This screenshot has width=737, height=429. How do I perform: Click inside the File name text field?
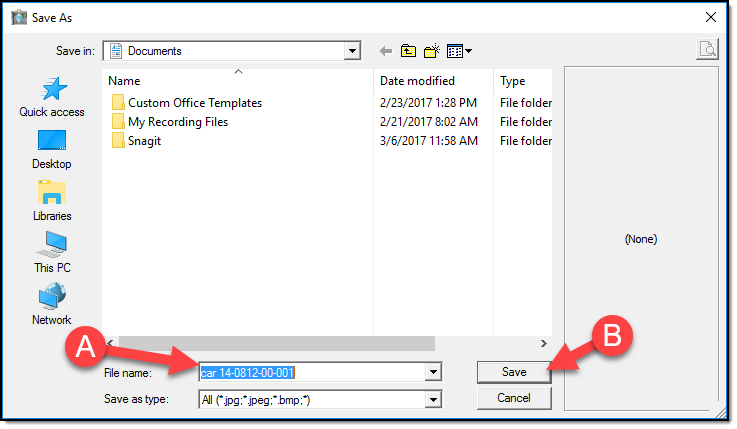click(312, 373)
